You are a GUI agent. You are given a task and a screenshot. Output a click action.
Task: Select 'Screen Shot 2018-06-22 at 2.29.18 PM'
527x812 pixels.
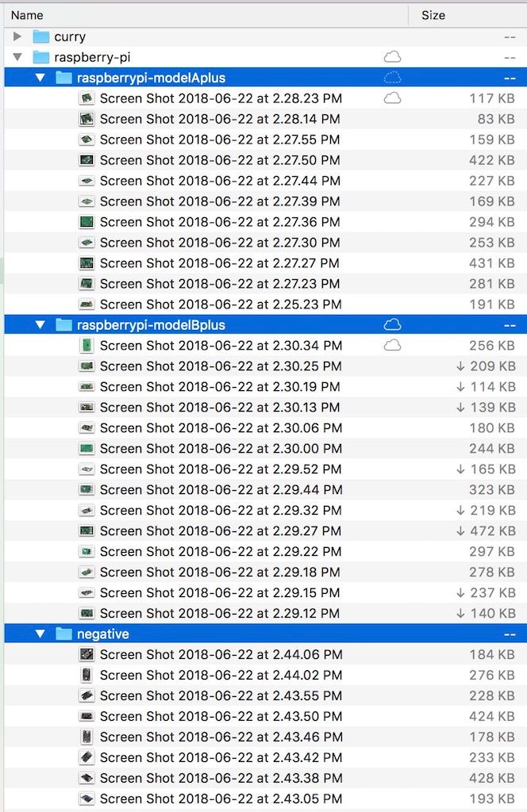[x=220, y=573]
